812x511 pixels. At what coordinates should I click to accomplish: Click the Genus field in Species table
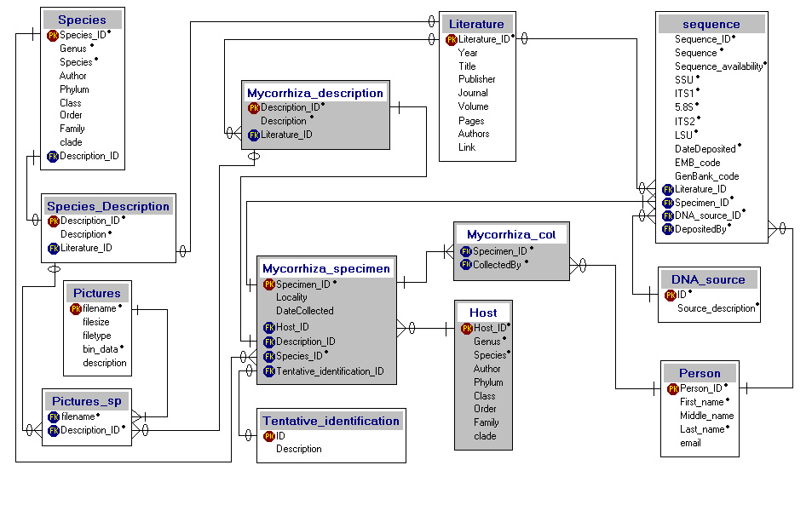[73, 49]
